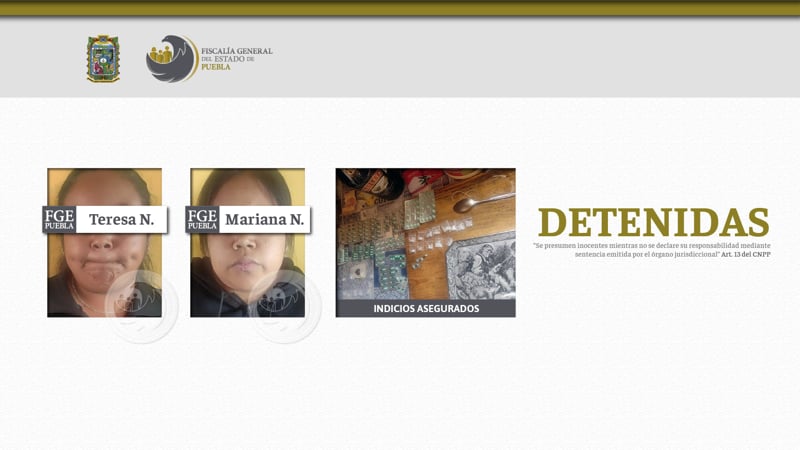Click the DETENIDAS headline
This screenshot has height=450, width=800.
click(653, 222)
